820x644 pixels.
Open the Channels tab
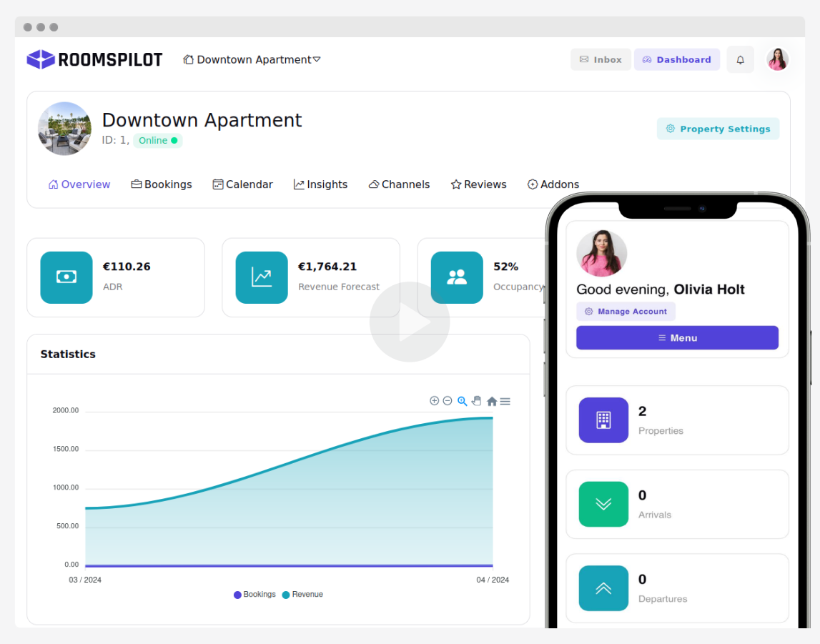(399, 184)
